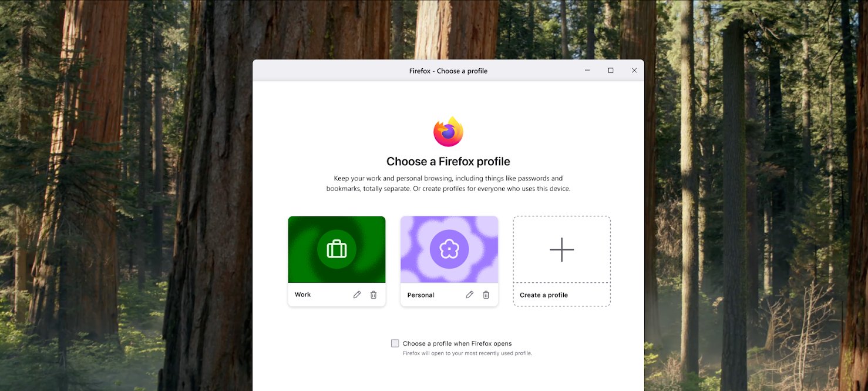Delete the Work profile using trash icon

click(374, 295)
